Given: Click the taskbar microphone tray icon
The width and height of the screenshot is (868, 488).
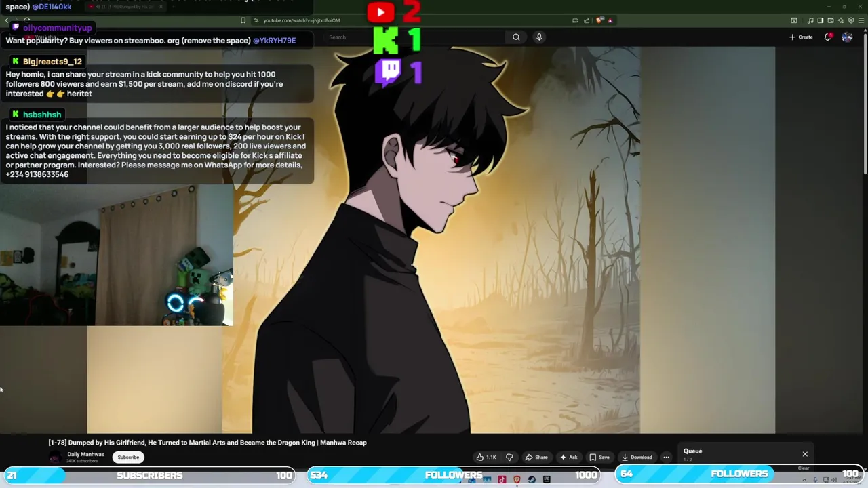Looking at the screenshot, I should pos(815,480).
